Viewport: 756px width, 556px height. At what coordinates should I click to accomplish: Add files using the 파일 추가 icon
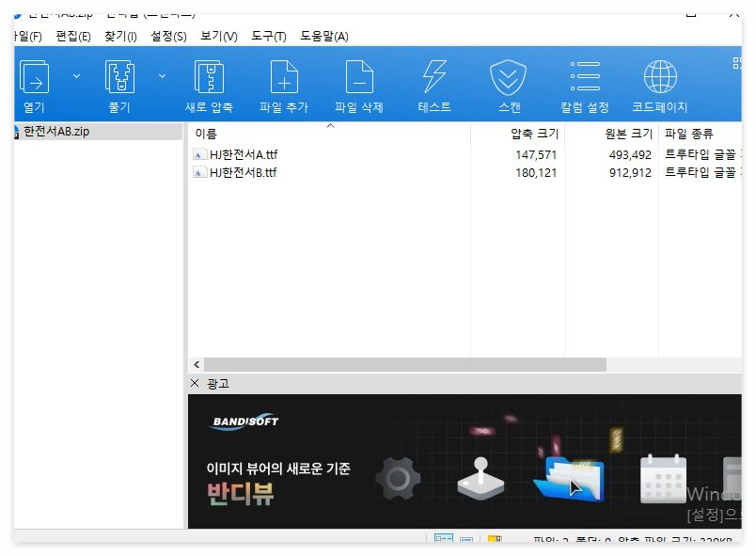point(283,83)
